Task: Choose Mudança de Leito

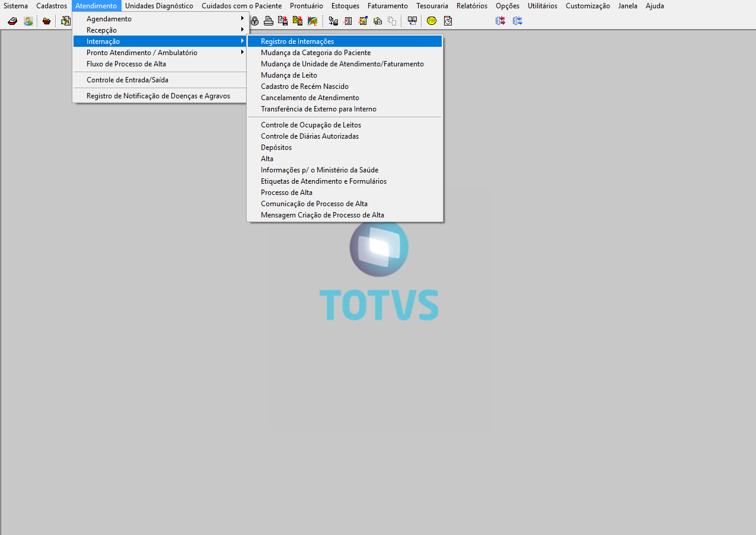Action: pos(344,75)
